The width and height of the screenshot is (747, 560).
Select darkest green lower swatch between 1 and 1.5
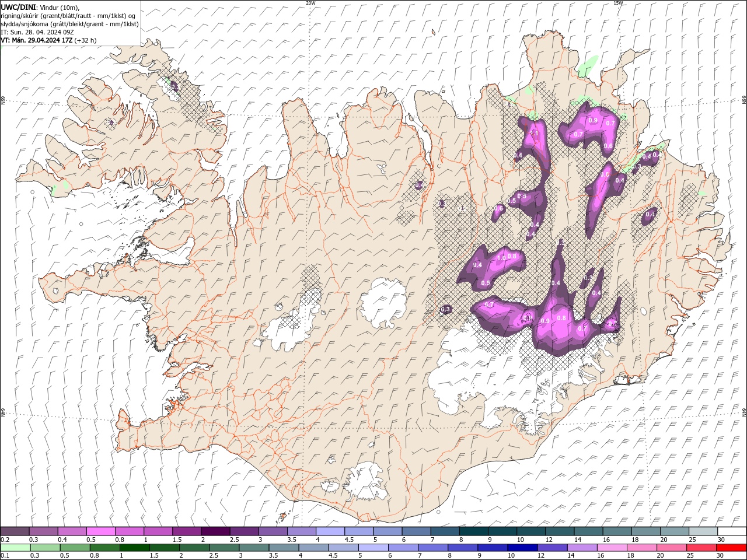(134, 547)
